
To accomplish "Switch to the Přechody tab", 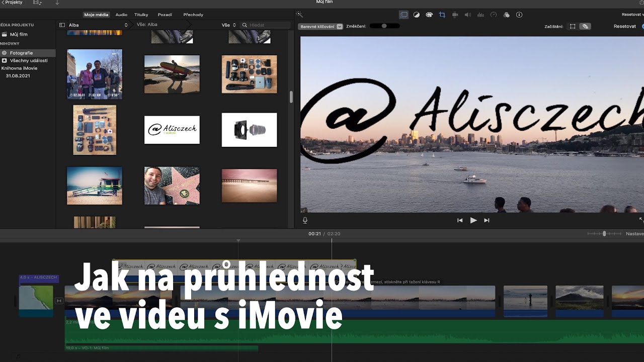I will click(x=193, y=15).
